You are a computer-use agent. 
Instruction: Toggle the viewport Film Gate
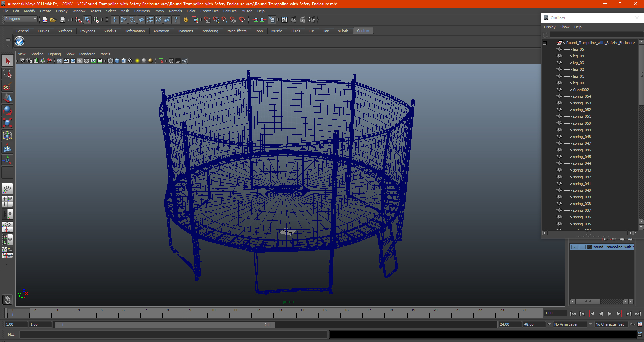point(66,61)
